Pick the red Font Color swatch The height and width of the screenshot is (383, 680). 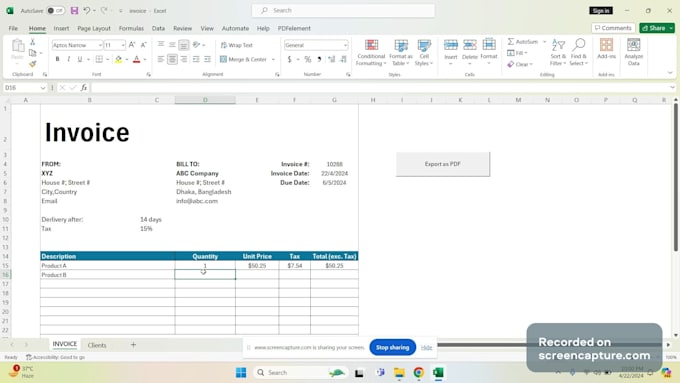pos(136,59)
